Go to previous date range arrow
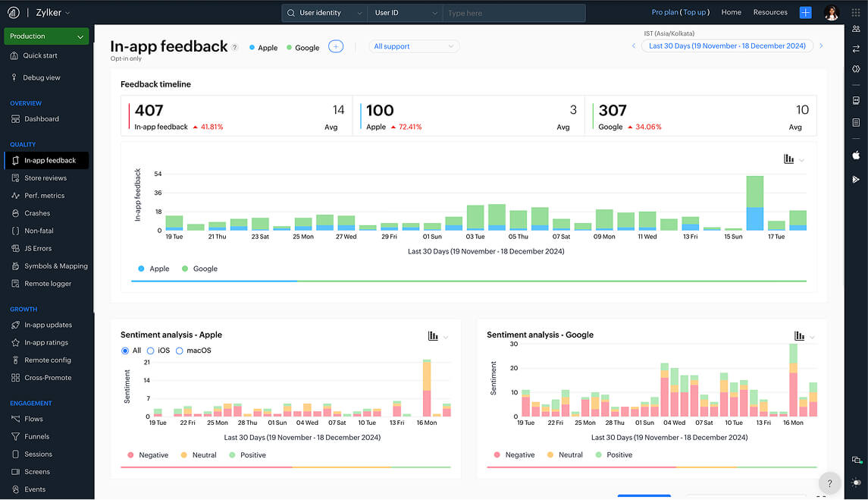 (634, 46)
